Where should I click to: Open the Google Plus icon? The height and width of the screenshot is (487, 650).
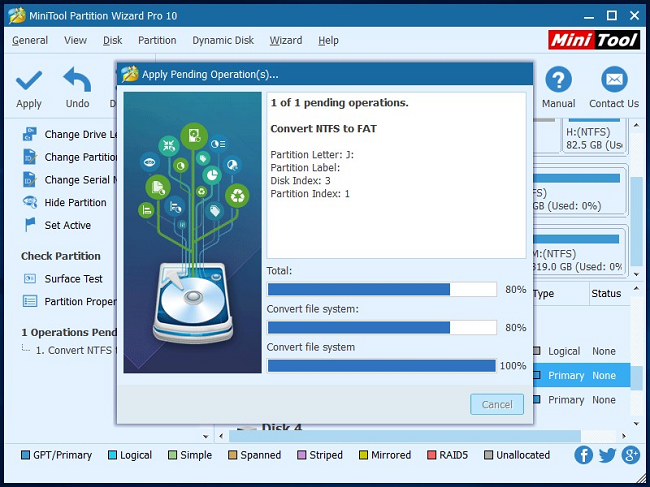[630, 455]
